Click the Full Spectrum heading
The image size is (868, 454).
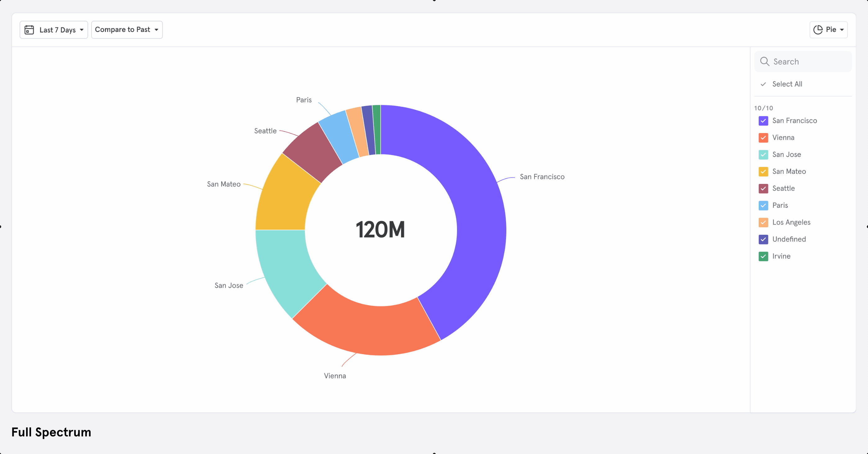coord(51,433)
